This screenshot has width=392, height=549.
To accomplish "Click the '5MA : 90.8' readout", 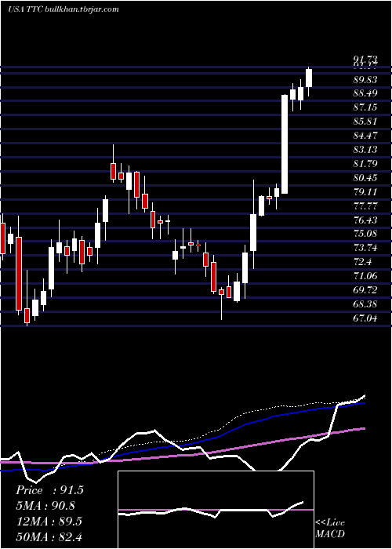I will pos(45,506).
